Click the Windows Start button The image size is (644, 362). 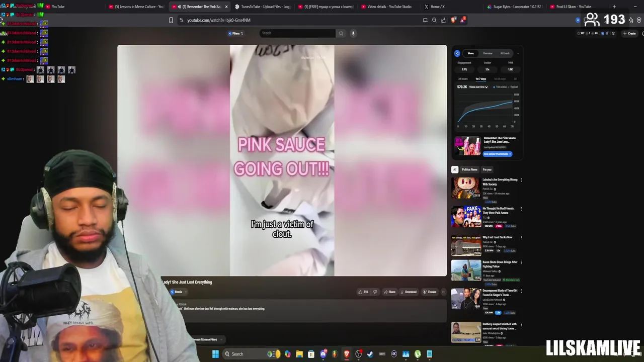(215, 354)
